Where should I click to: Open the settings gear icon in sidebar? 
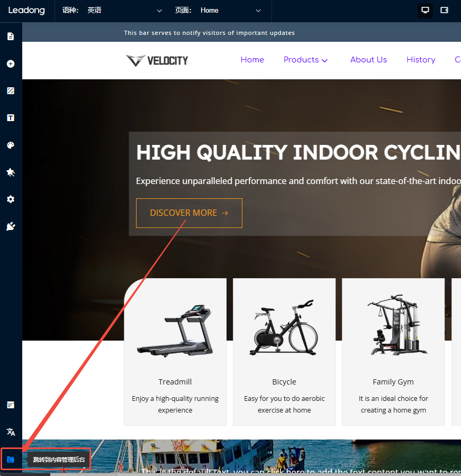click(11, 199)
